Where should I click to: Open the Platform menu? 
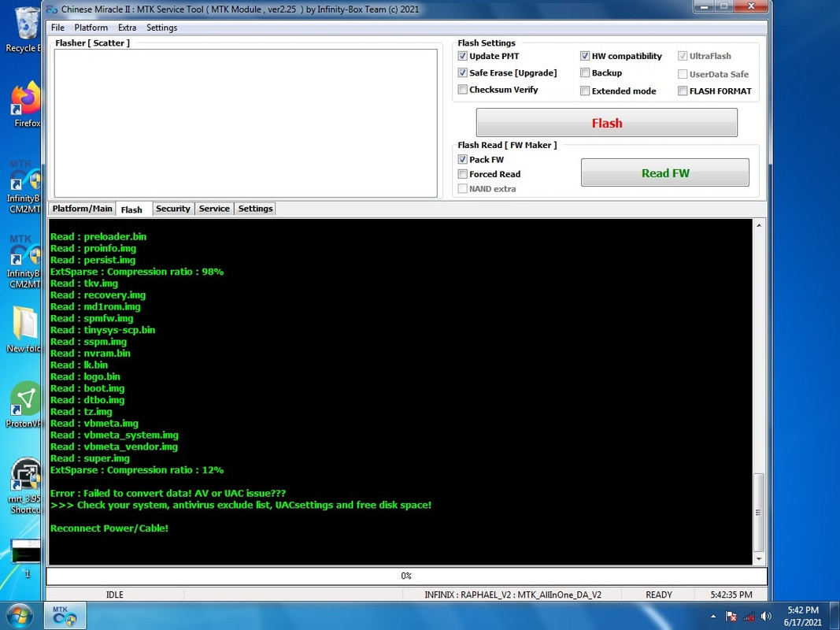[x=91, y=28]
